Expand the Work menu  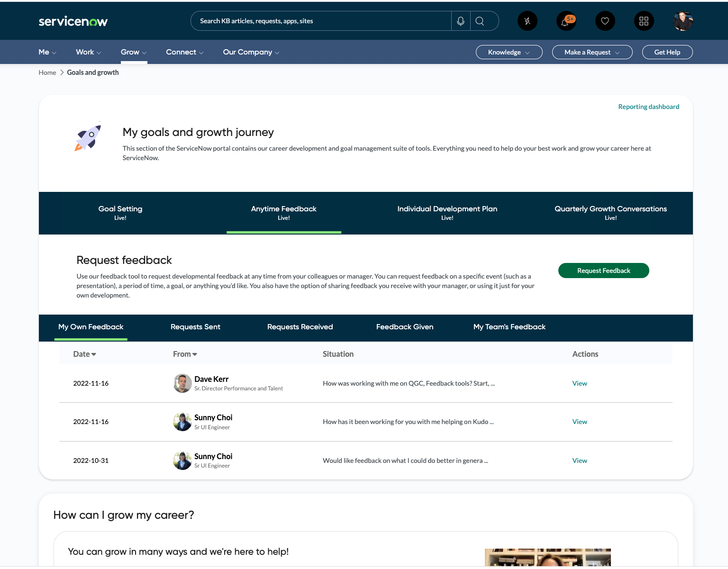89,52
